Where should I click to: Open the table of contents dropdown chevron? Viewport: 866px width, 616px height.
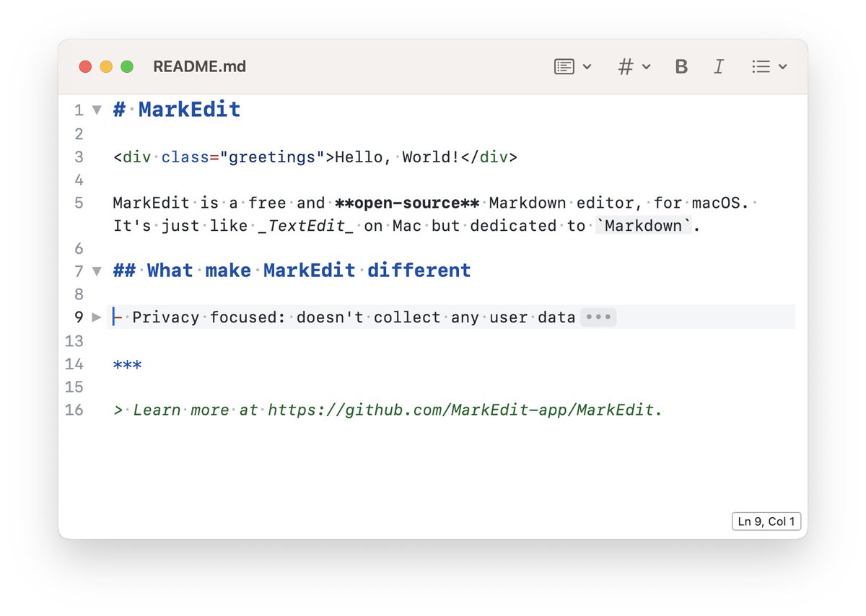pyautogui.click(x=587, y=67)
